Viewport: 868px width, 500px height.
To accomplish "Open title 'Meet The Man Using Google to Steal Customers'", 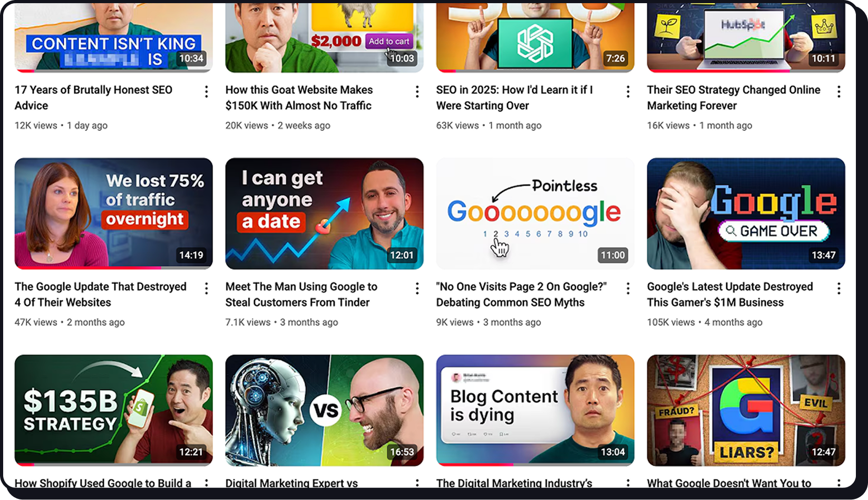I will click(301, 294).
